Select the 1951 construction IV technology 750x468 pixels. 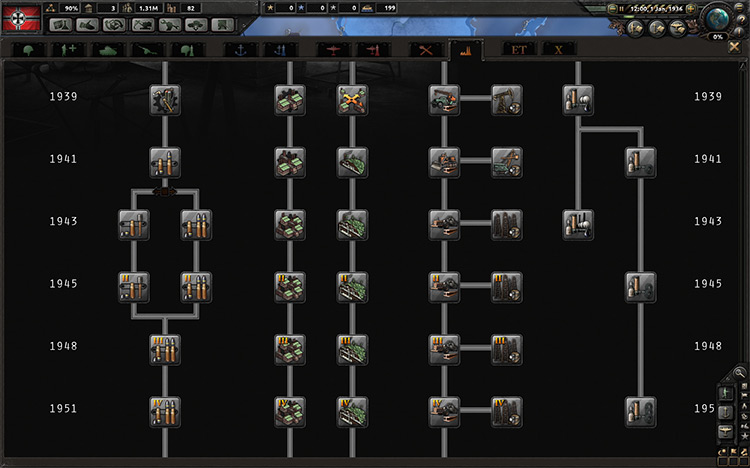coord(444,412)
